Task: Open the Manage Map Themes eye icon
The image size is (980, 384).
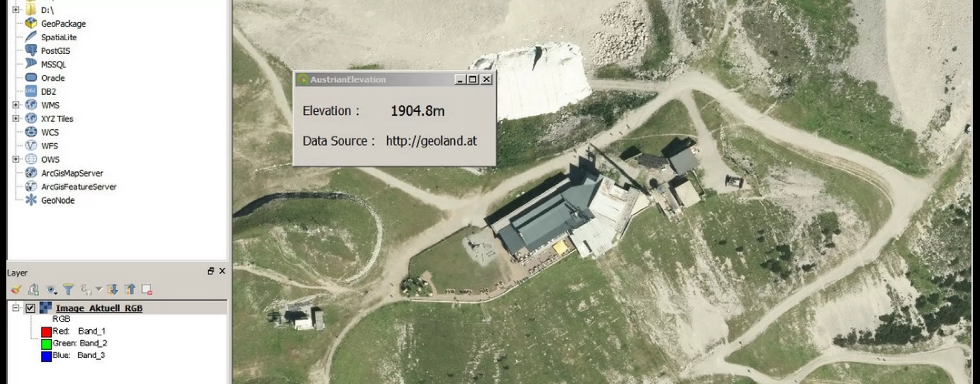Action: [x=51, y=290]
